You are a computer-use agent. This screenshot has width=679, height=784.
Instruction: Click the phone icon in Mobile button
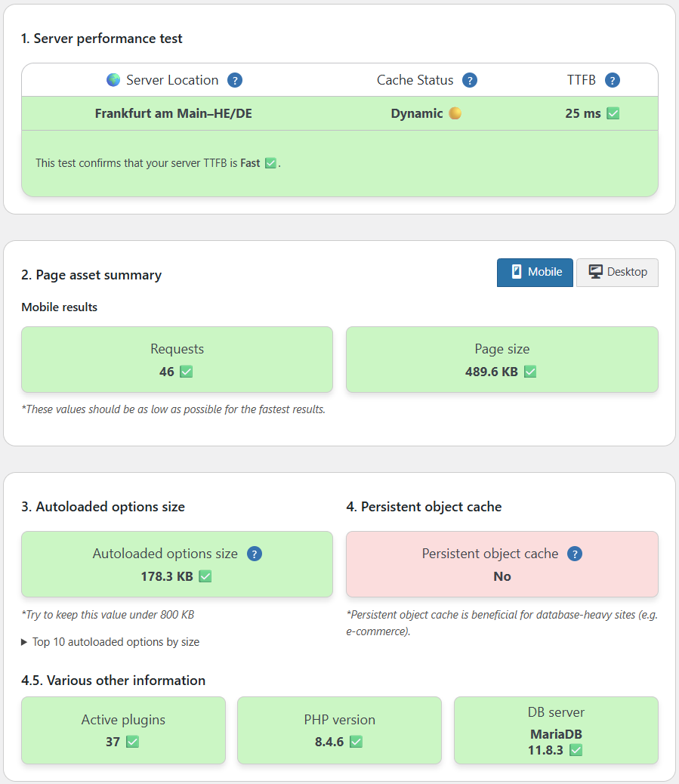(x=515, y=272)
